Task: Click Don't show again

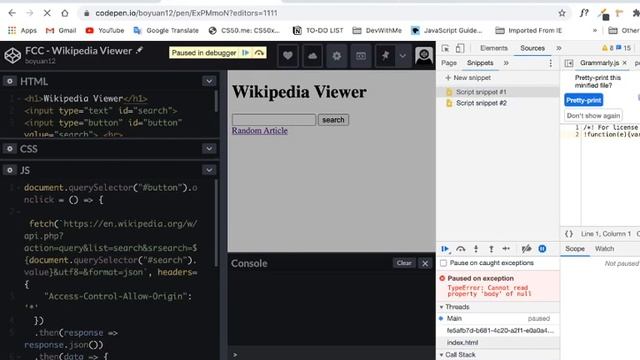Action: pos(593,116)
